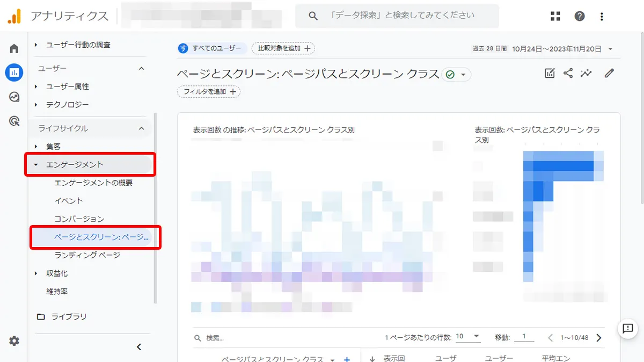Toggle sort order on 表示回数 column
Screen dimensions: 644x362
click(372, 357)
